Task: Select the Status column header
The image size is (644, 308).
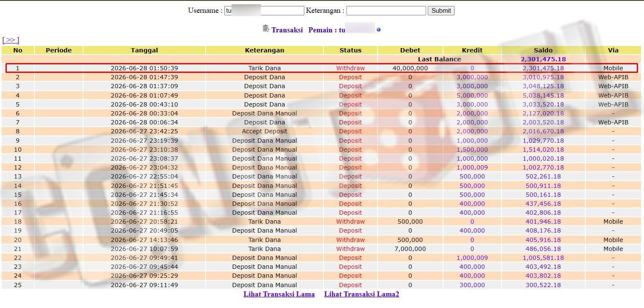Action: [350, 50]
